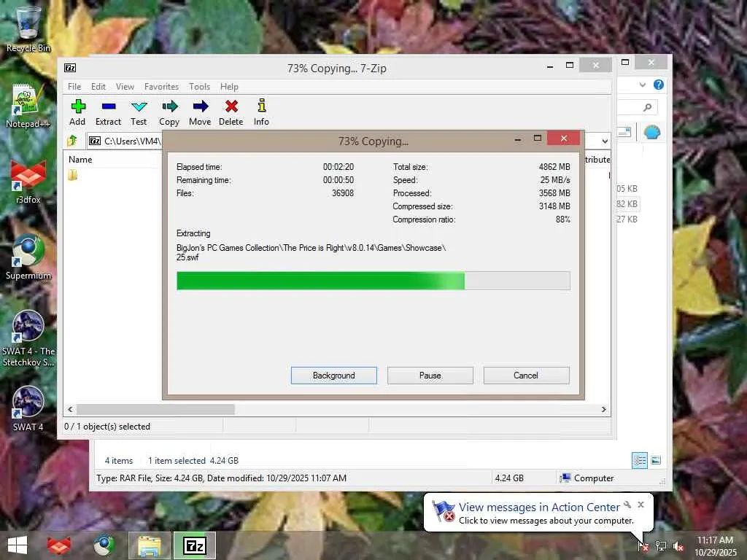Select the Notepad++ desktop shortcut
The width and height of the screenshot is (747, 560).
click(28, 106)
